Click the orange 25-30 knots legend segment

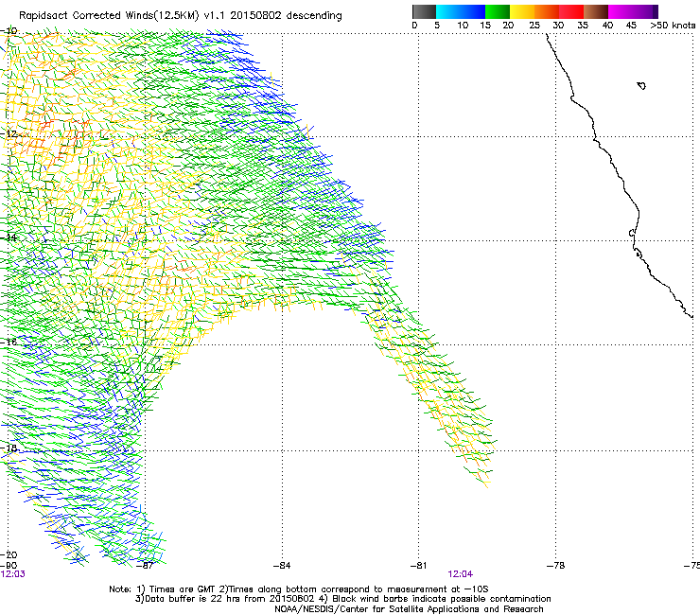coord(547,11)
